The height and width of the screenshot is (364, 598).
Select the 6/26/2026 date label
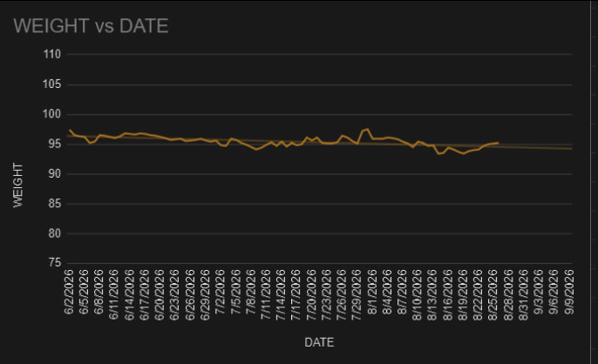pos(190,294)
